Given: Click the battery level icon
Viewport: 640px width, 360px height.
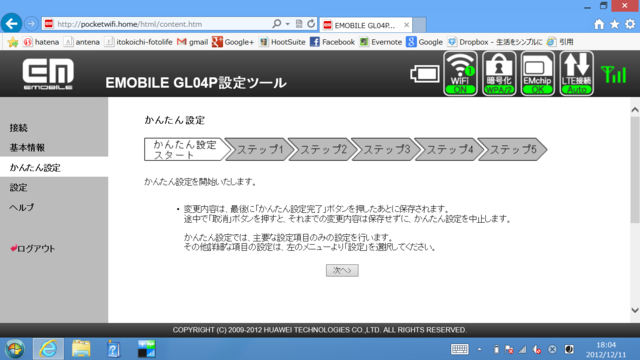Looking at the screenshot, I should (424, 74).
